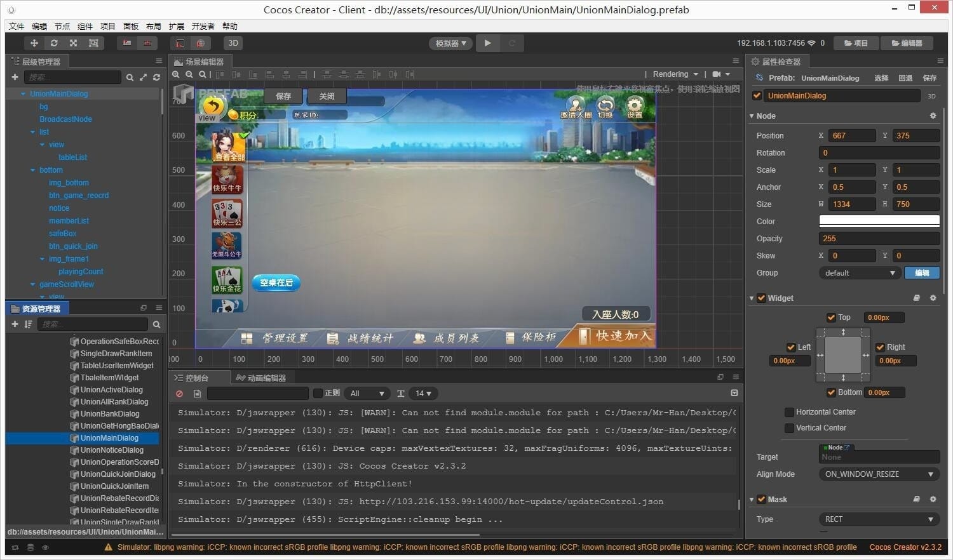
Task: Toggle the Widget Left alignment checkbox
Action: 791,347
